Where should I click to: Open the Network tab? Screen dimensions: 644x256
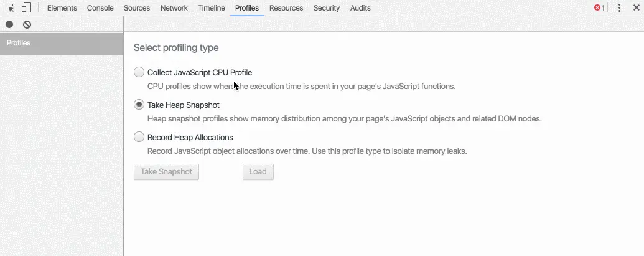(x=174, y=8)
